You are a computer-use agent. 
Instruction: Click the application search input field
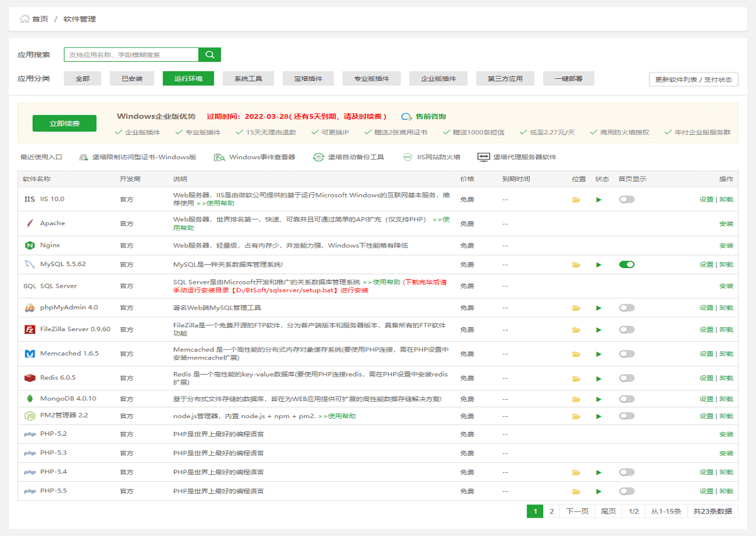pyautogui.click(x=131, y=55)
